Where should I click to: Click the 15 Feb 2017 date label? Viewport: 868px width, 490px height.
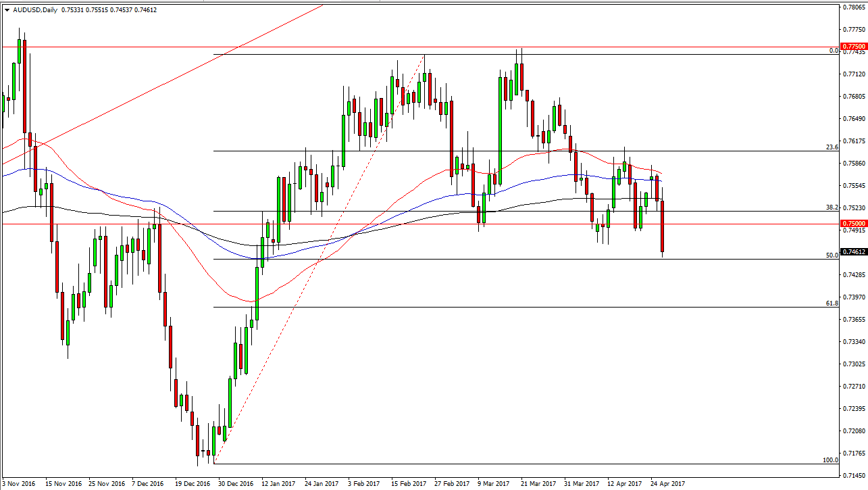(x=409, y=484)
